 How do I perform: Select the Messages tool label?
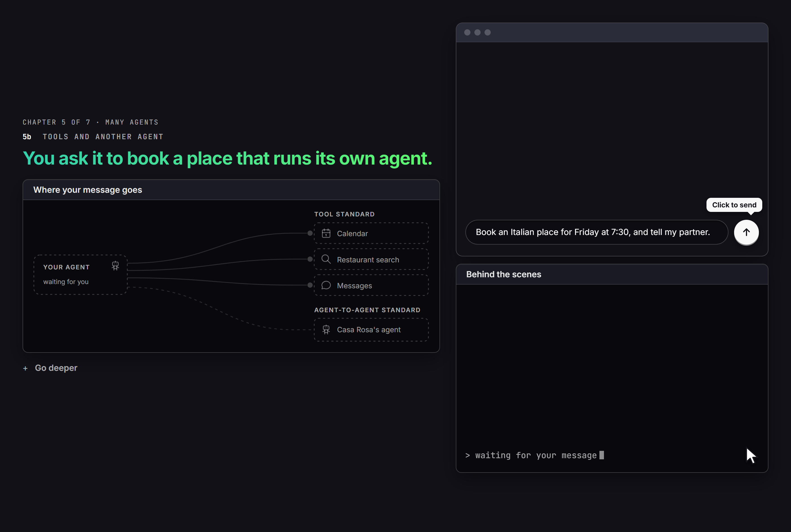click(354, 286)
